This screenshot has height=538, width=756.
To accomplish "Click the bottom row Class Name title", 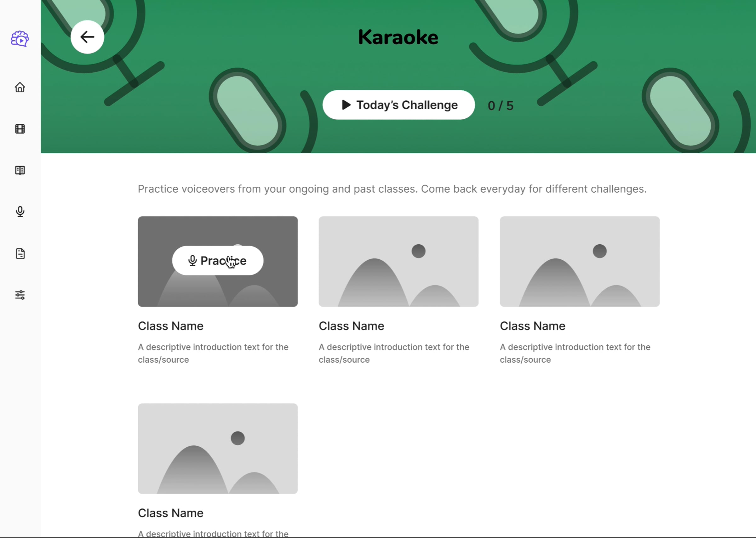I will click(170, 513).
